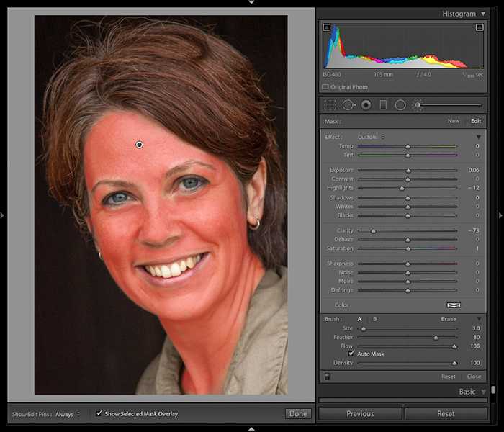Adjust the Whites slider handle

coord(408,207)
